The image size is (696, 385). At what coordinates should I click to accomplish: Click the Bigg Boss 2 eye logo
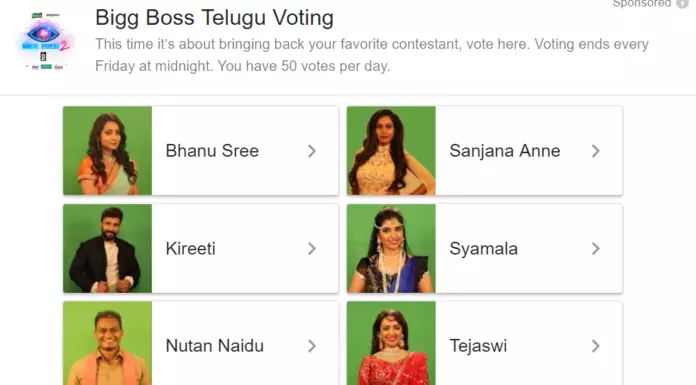45,41
